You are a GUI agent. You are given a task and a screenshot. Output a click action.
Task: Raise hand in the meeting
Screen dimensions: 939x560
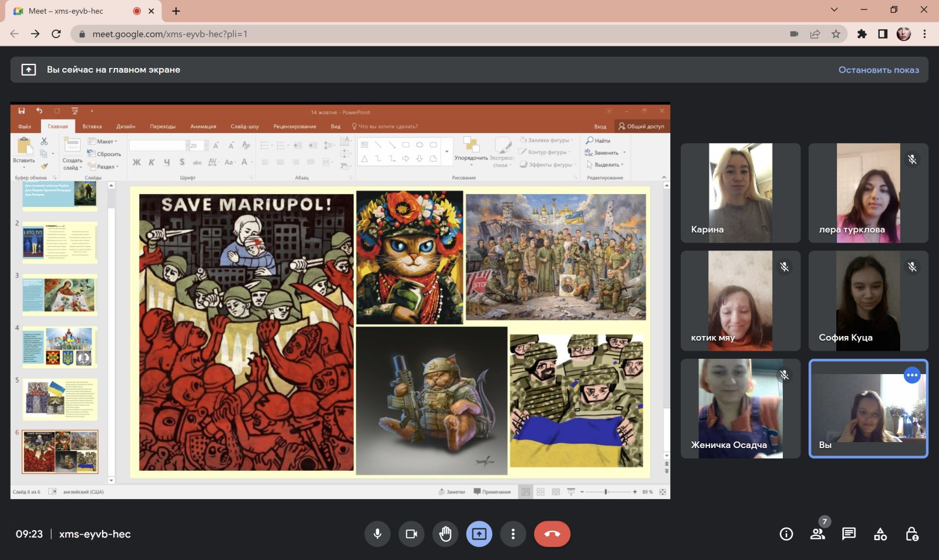[445, 534]
